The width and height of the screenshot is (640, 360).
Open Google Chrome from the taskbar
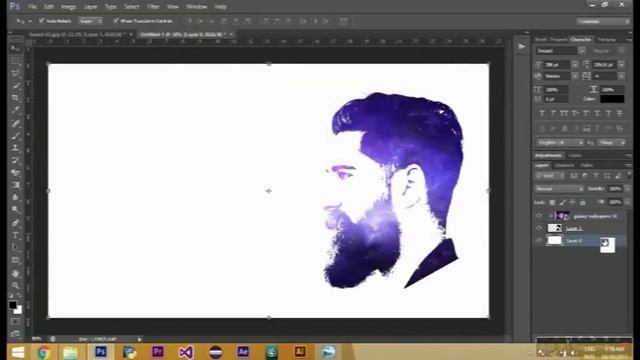coord(44,352)
